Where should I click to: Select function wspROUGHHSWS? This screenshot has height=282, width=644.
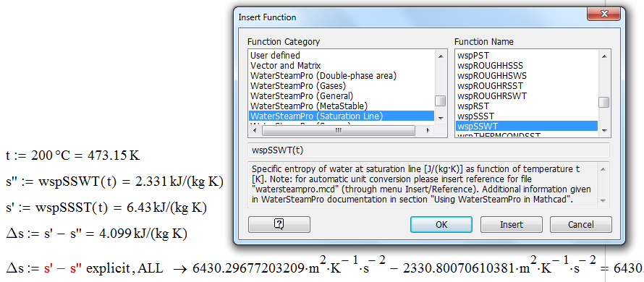tap(527, 75)
